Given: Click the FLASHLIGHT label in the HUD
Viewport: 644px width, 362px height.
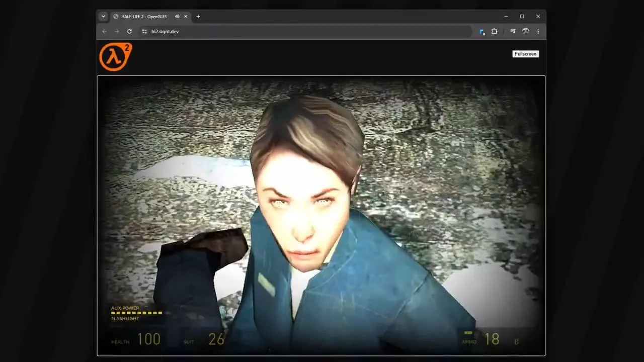Looking at the screenshot, I should coord(125,318).
